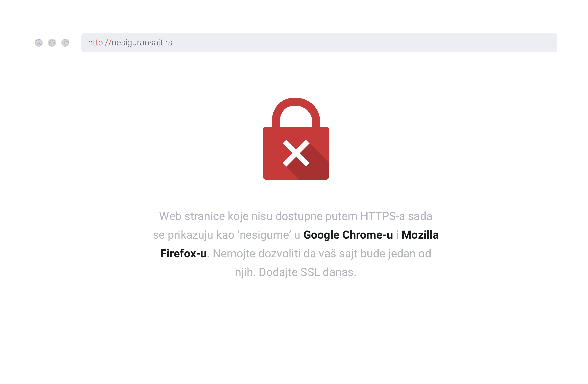Click the "Dodajte SSL danas." sentence

coord(307,272)
